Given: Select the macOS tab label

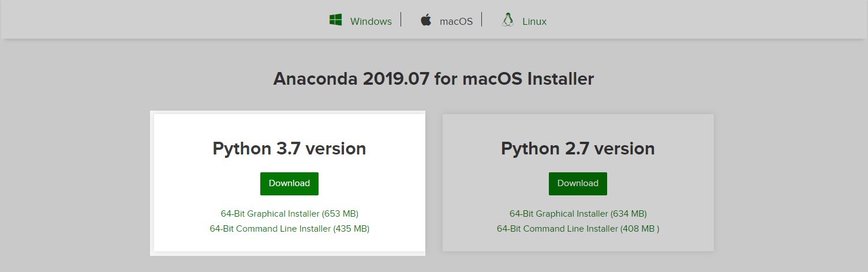Looking at the screenshot, I should coord(456,21).
